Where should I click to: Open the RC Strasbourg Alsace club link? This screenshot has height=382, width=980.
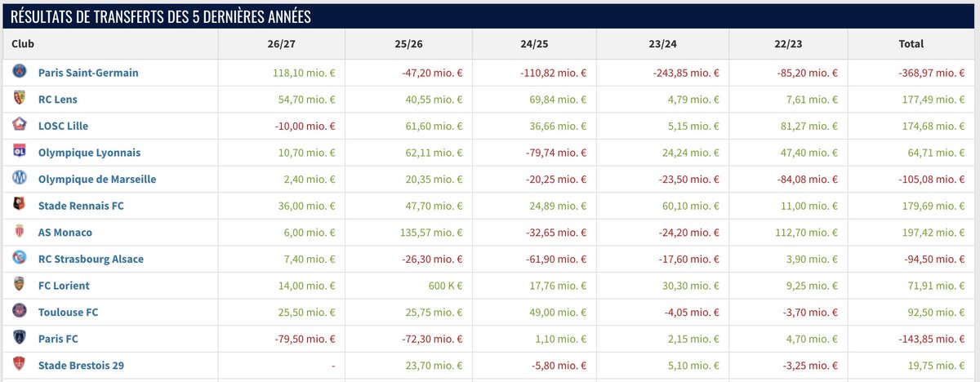click(91, 260)
